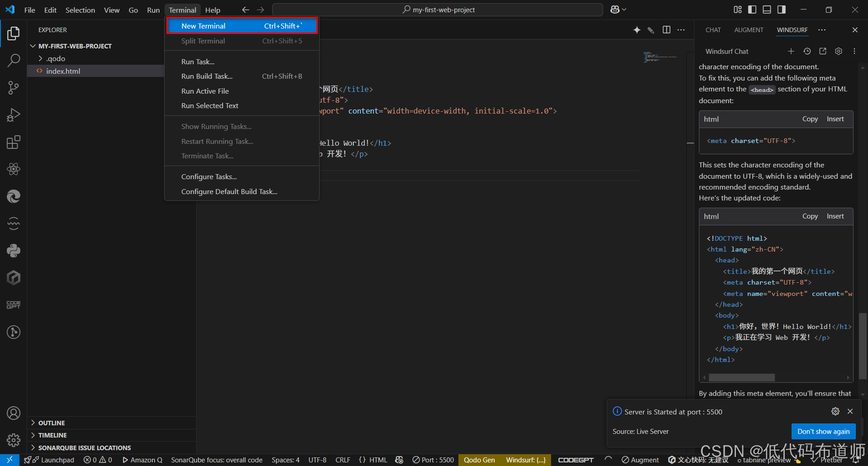Open the Source Control view
Viewport: 868px width, 466px height.
pyautogui.click(x=14, y=88)
